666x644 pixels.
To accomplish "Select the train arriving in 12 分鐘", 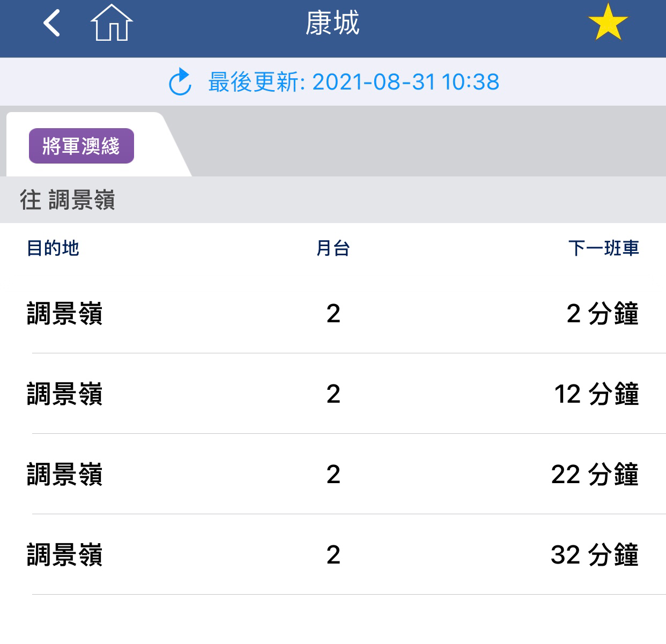I will pos(333,394).
